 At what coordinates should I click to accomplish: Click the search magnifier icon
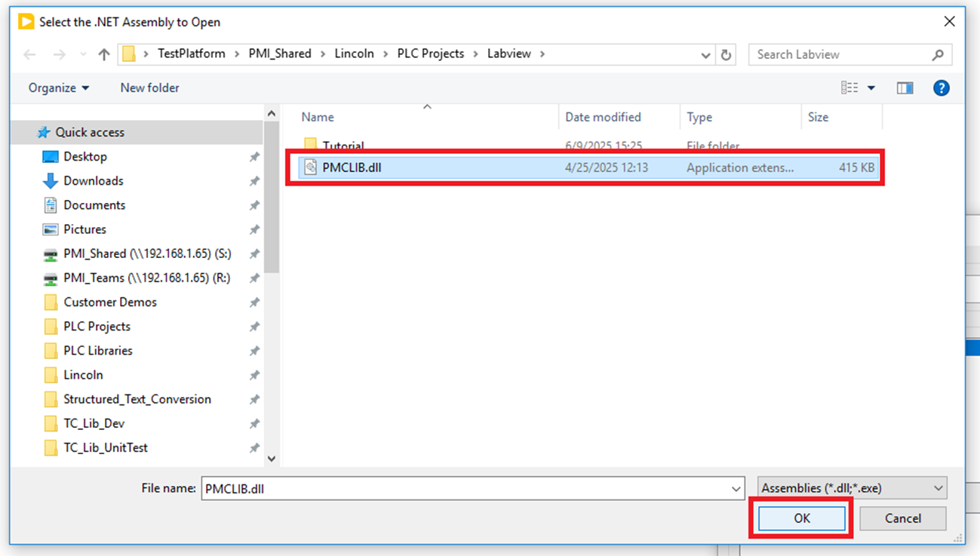[938, 54]
